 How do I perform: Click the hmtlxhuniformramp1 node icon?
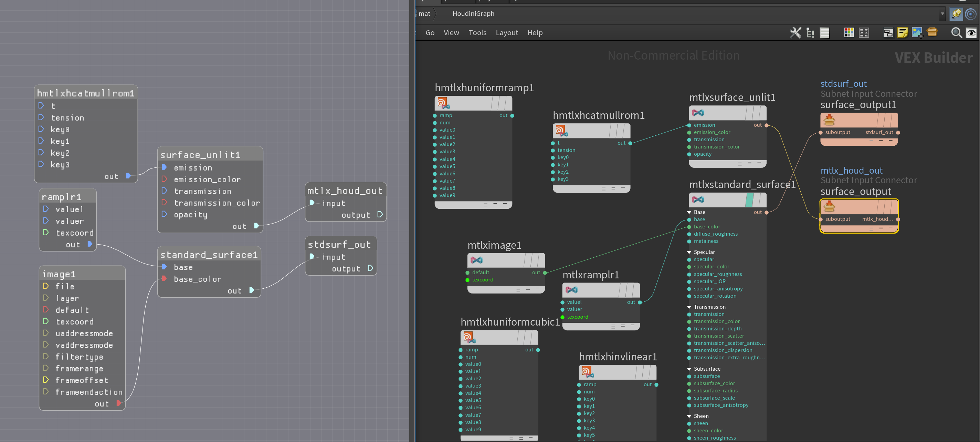443,103
